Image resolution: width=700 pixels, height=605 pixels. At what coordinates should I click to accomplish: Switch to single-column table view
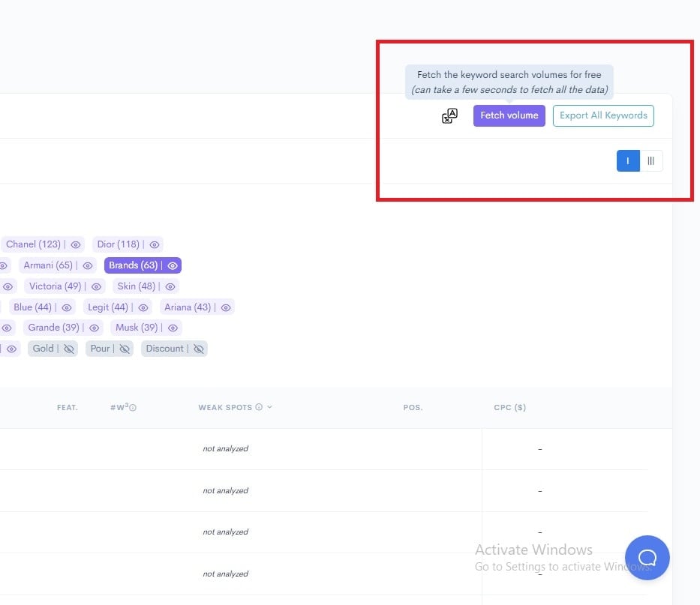(628, 160)
